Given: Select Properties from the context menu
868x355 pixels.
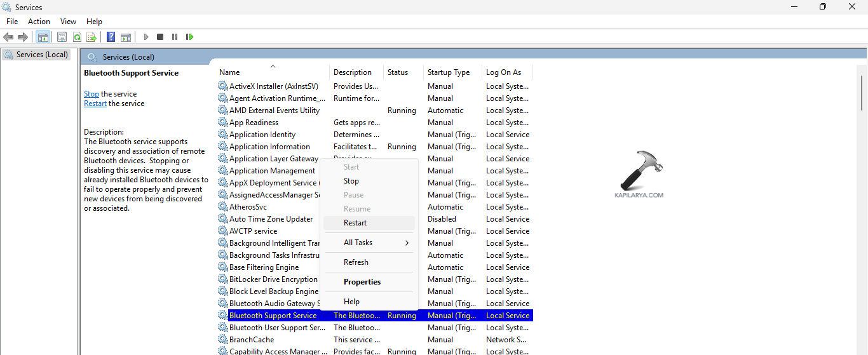Looking at the screenshot, I should [362, 282].
